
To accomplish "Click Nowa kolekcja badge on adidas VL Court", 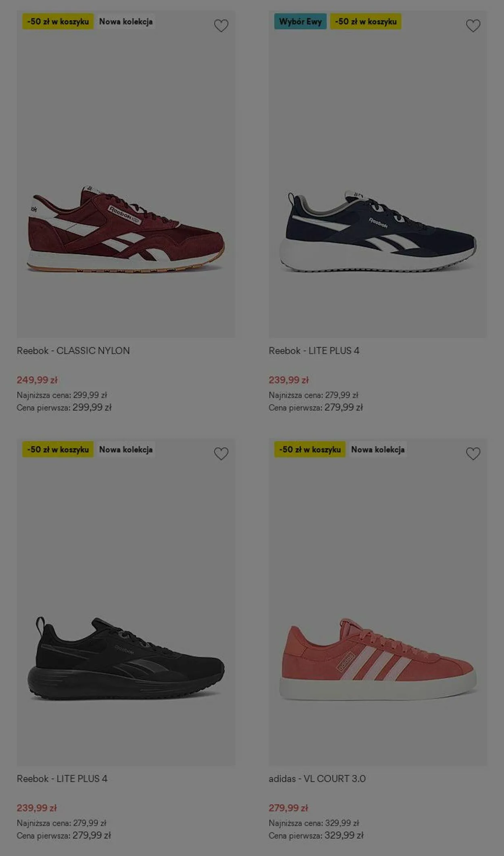I will (x=378, y=449).
